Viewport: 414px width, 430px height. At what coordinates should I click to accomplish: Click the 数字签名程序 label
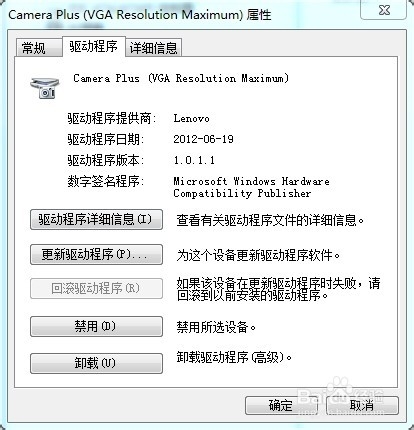[106, 181]
